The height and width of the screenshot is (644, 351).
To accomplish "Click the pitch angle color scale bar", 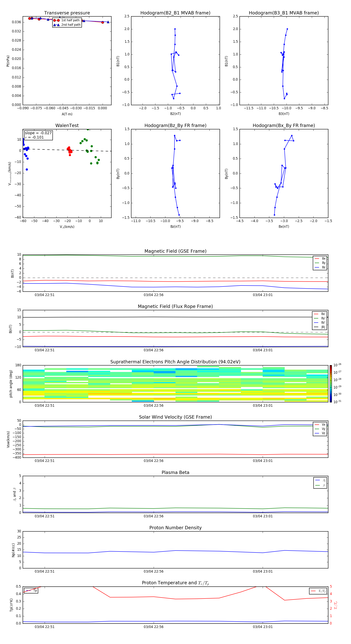I will coord(331,384).
